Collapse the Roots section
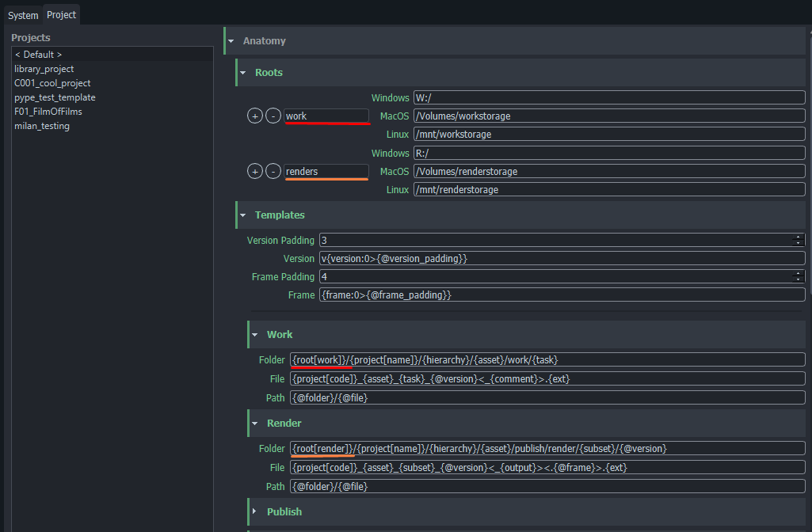The image size is (812, 532). click(x=243, y=73)
